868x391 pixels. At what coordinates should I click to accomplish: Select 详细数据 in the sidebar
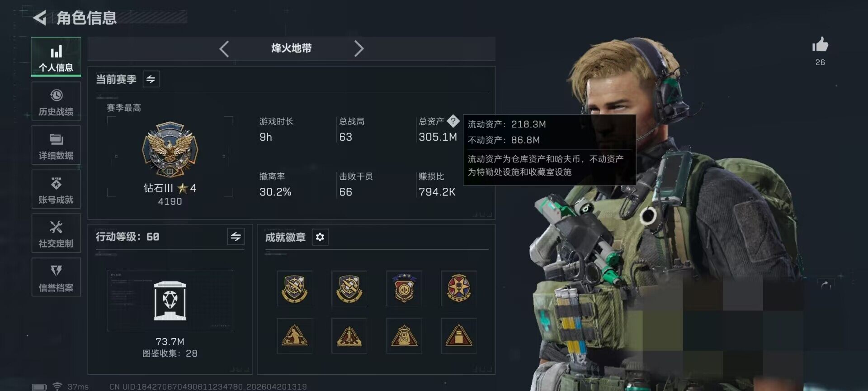[x=56, y=145]
